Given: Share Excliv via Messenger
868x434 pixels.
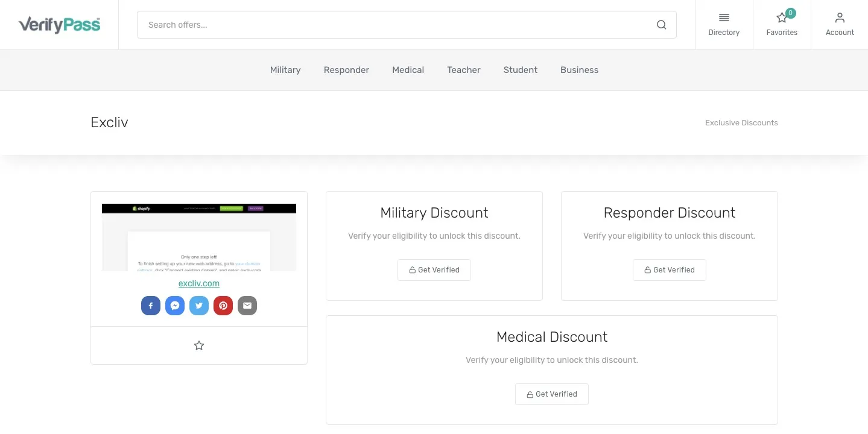Looking at the screenshot, I should 175,306.
